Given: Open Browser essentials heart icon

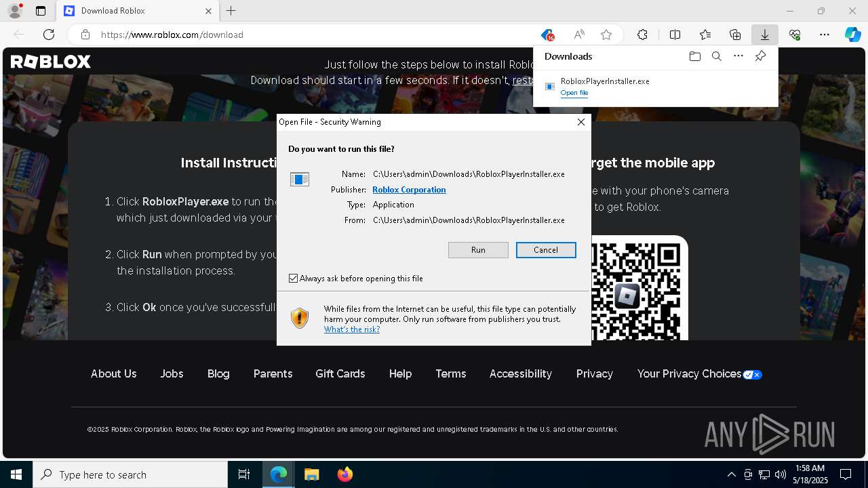Looking at the screenshot, I should tap(795, 35).
